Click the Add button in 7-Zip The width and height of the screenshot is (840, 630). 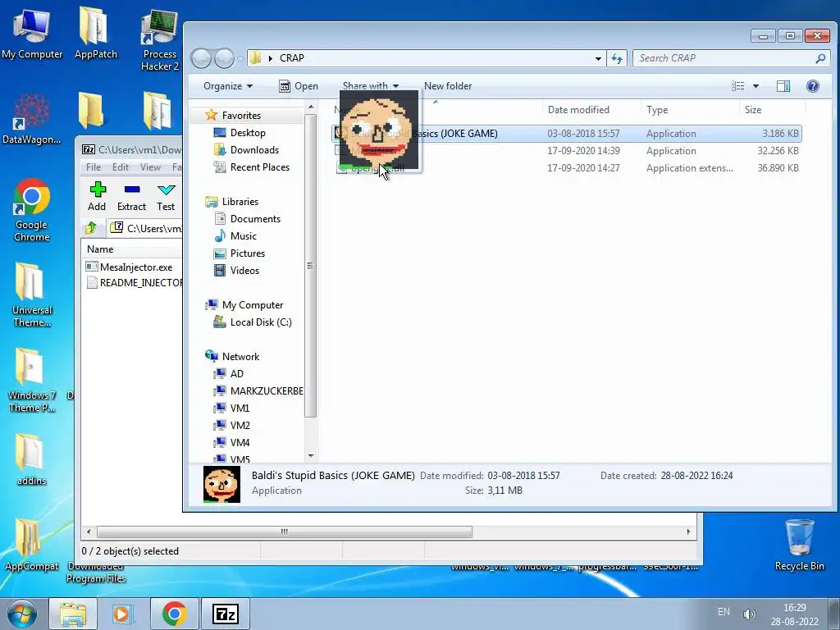coord(97,197)
